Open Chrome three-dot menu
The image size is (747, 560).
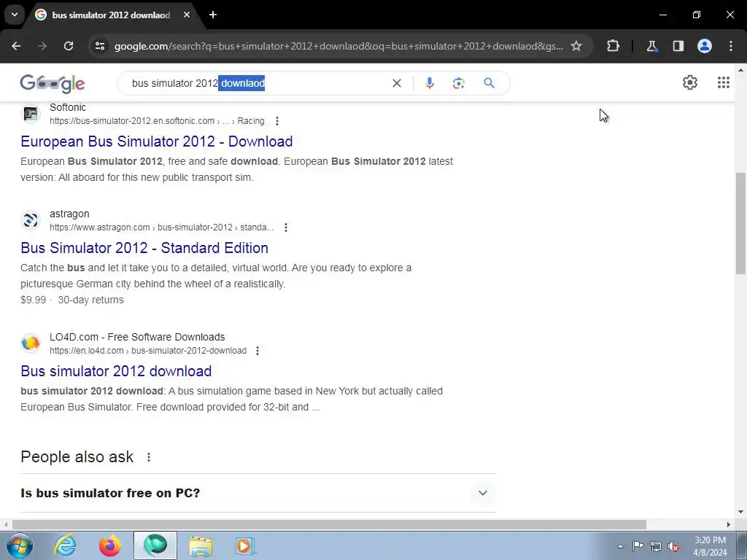click(731, 46)
